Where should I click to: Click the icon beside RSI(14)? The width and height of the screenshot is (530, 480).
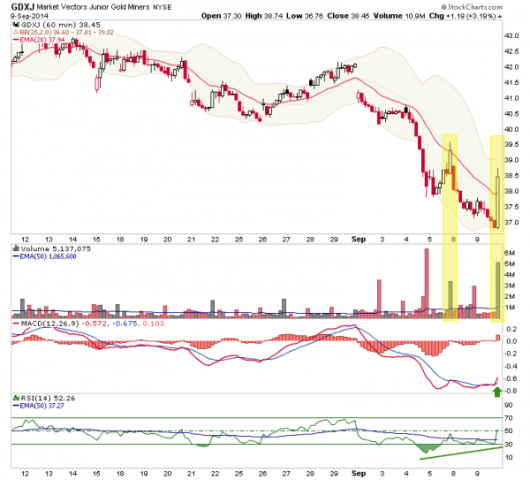coord(16,398)
